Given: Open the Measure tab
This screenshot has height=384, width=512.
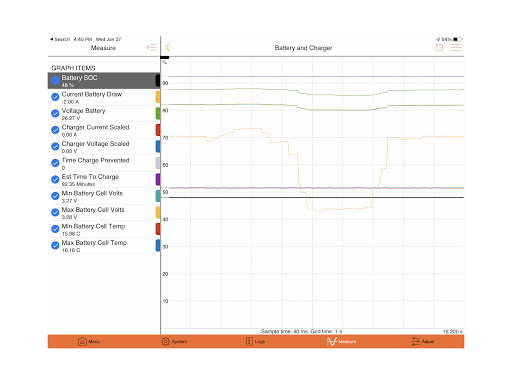Looking at the screenshot, I should [x=341, y=342].
